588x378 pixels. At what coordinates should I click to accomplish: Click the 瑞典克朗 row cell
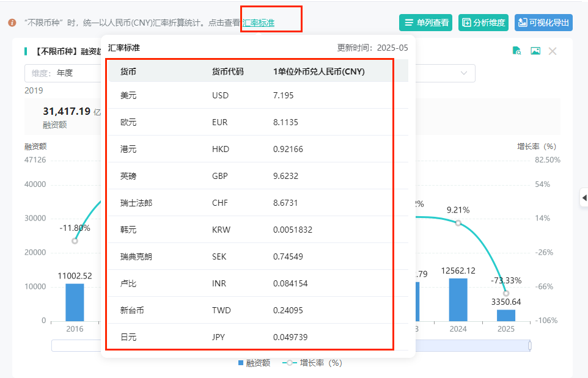[136, 256]
